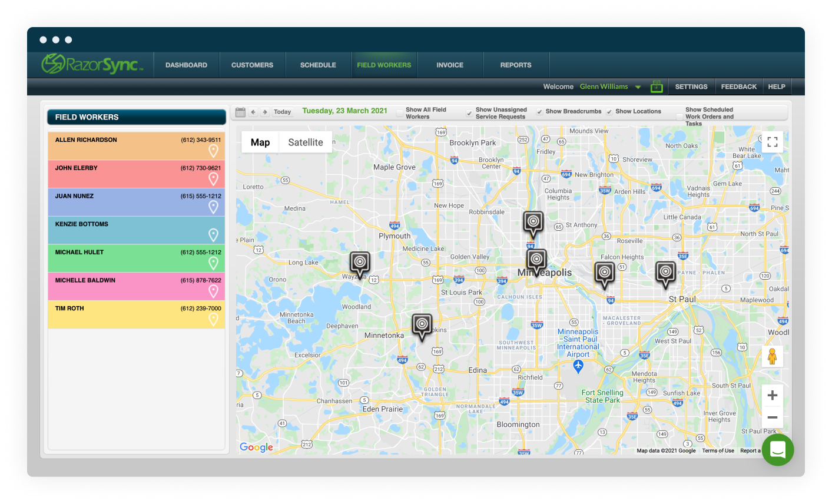Click phone number (612) 730-9621
832x504 pixels.
[201, 168]
